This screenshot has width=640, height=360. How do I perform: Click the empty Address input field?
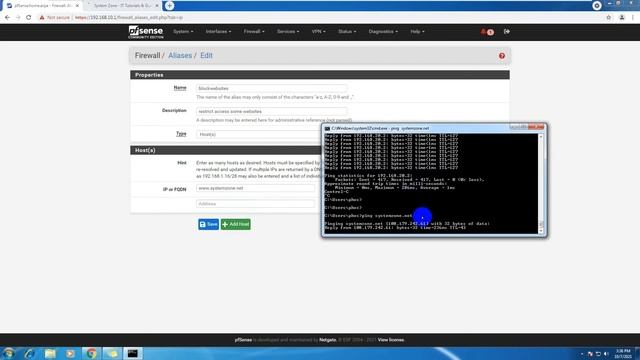pos(256,204)
